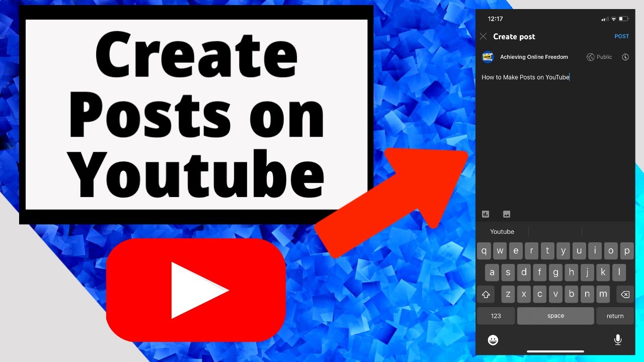Start dictation with the microphone icon
This screenshot has width=644, height=362.
618,340
